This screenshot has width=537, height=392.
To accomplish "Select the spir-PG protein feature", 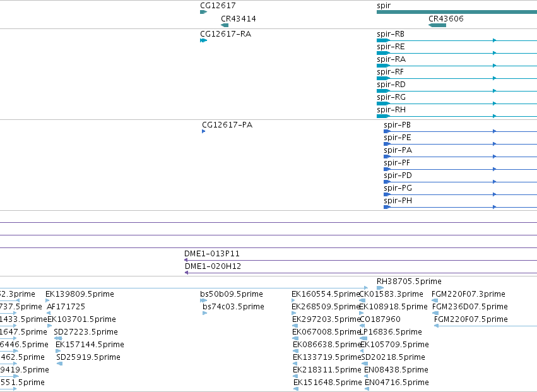I will pos(460,194).
